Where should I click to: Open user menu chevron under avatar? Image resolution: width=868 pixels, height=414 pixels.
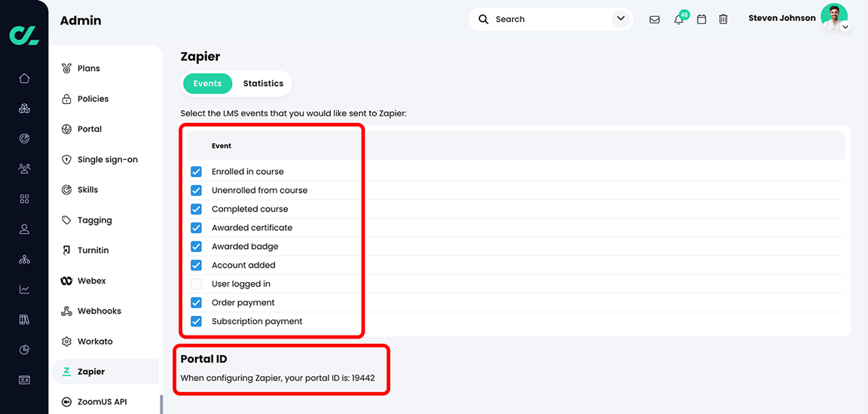point(845,26)
